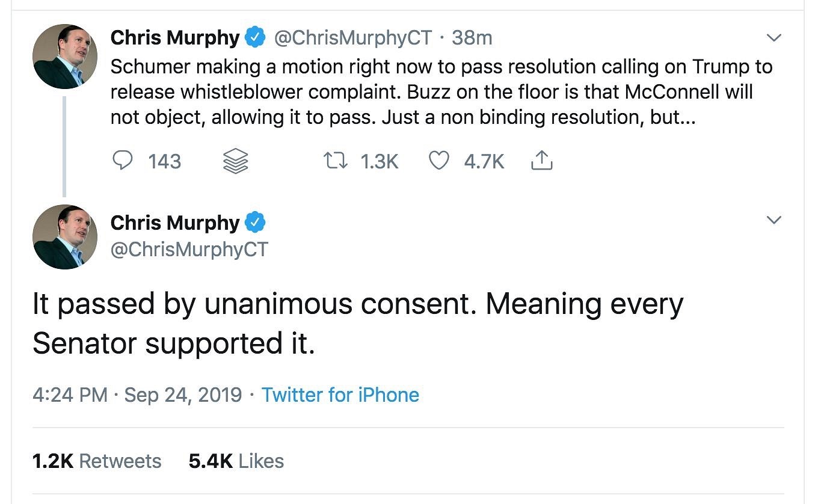Open Twitter for iPhone link
Image resolution: width=818 pixels, height=504 pixels.
340,395
